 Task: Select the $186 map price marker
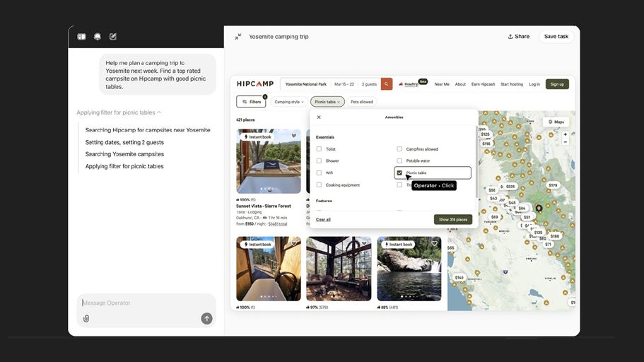(x=555, y=236)
